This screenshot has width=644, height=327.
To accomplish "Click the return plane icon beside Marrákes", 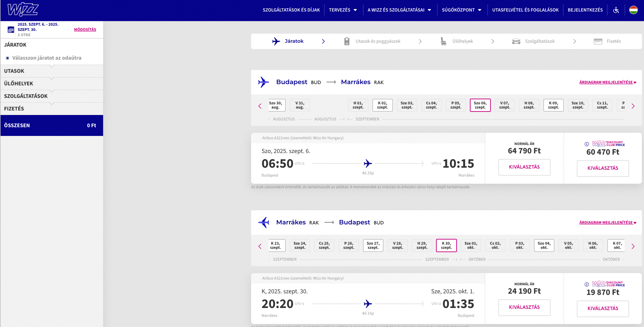I will click(264, 222).
